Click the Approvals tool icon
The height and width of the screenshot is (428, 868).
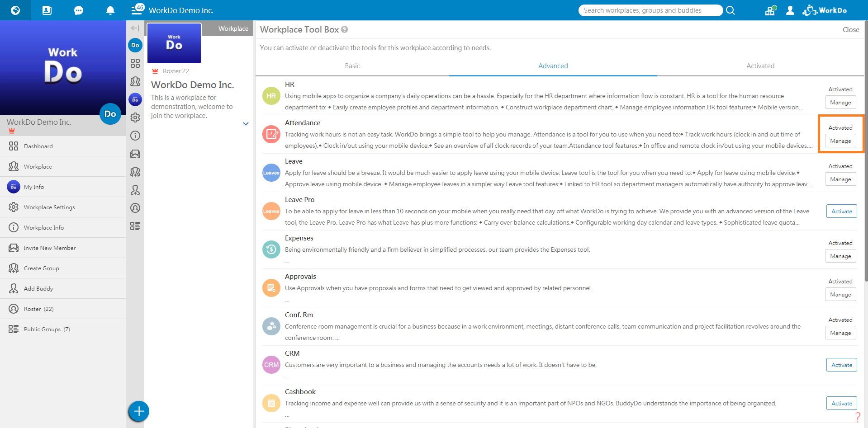click(x=271, y=288)
